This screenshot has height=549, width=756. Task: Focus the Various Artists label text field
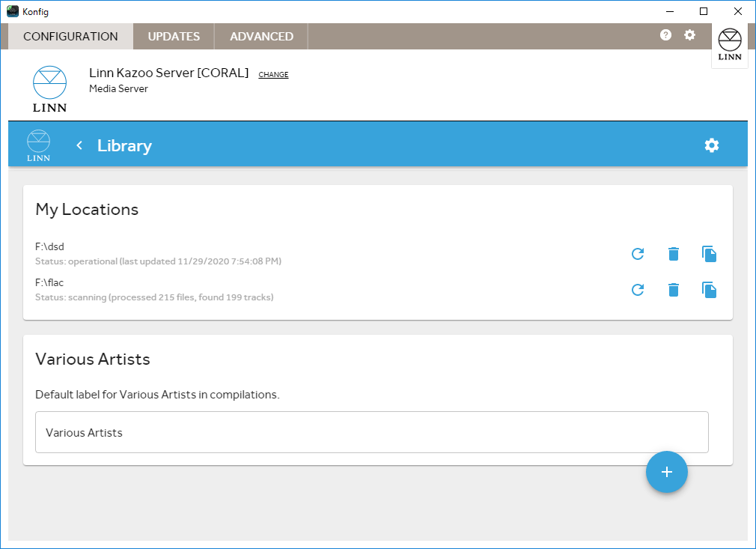[371, 432]
